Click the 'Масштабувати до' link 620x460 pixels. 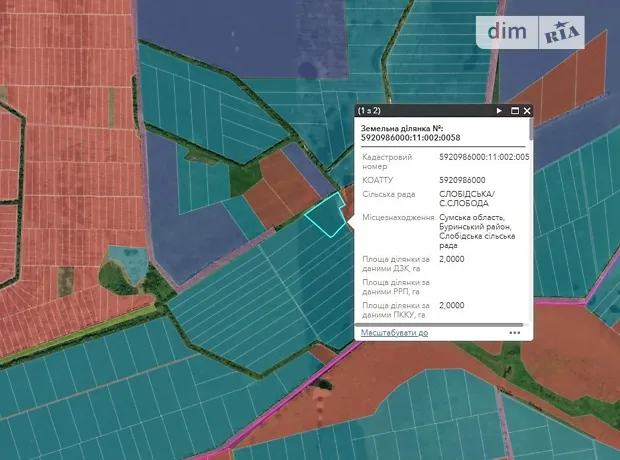tap(394, 332)
